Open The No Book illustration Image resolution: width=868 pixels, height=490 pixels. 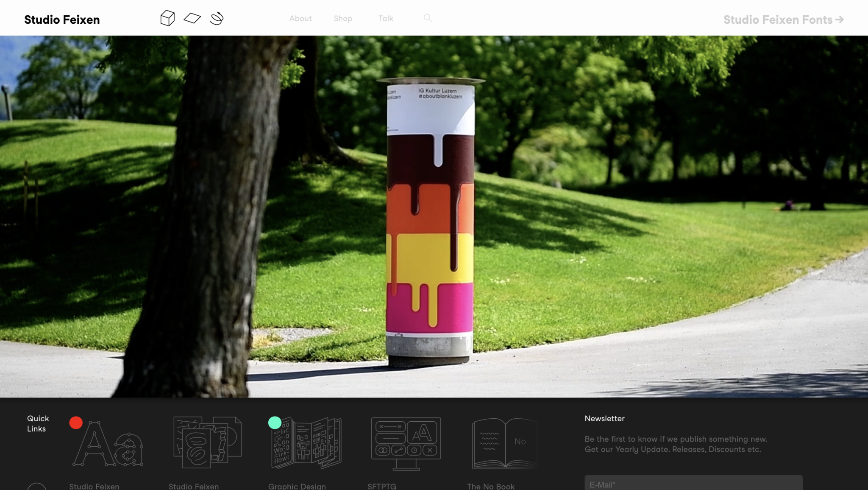tap(505, 442)
